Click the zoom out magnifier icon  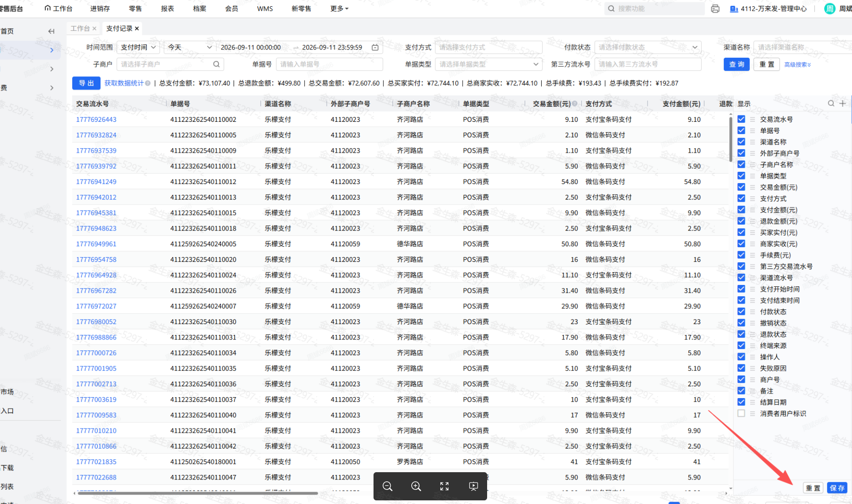[388, 486]
